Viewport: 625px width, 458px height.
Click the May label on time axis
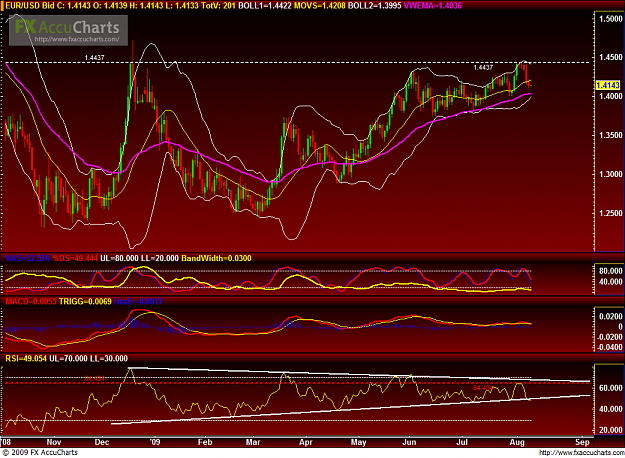click(358, 442)
